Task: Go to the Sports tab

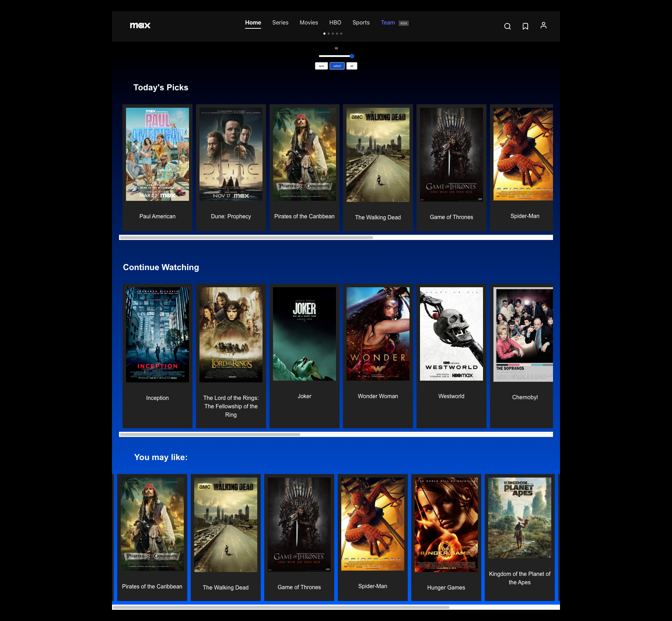Action: pyautogui.click(x=361, y=22)
